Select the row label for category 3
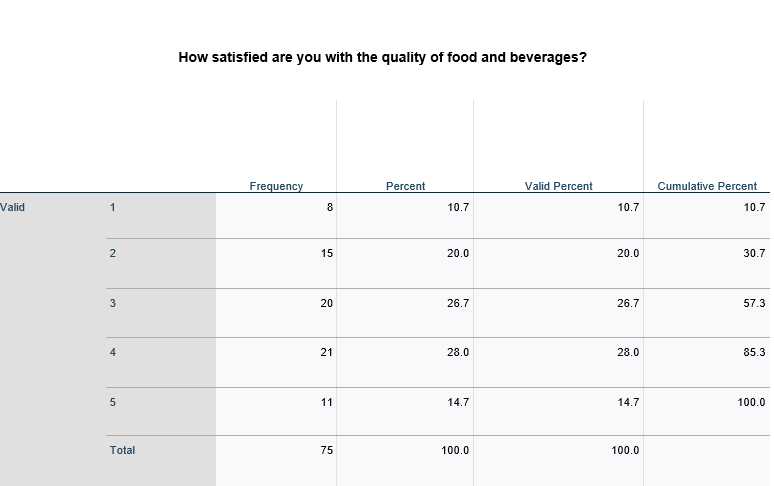 click(113, 303)
